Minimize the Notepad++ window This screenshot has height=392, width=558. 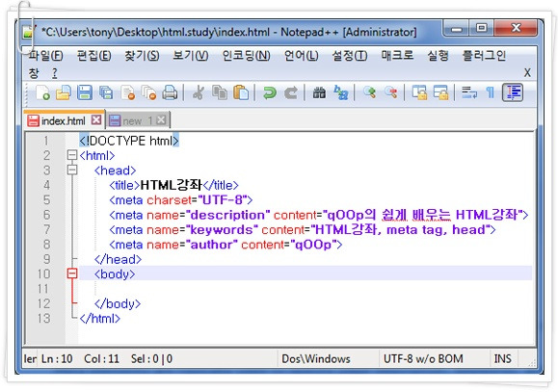tap(457, 29)
